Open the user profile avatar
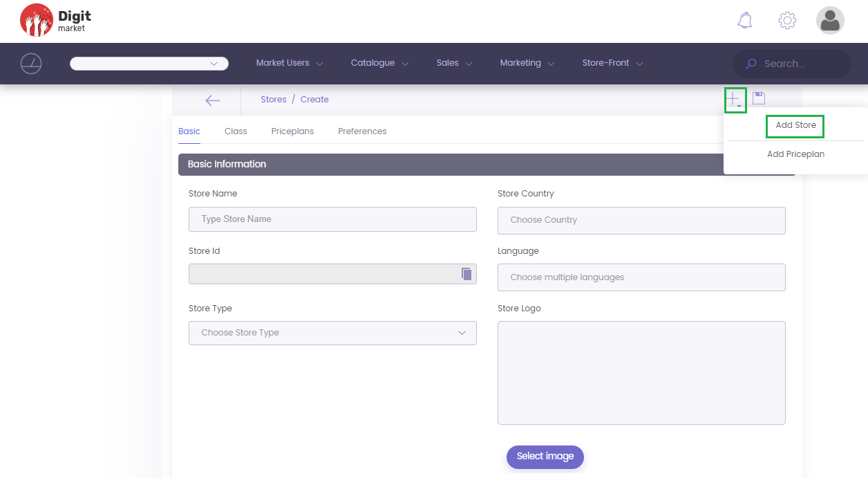The image size is (868, 478). coord(830,21)
